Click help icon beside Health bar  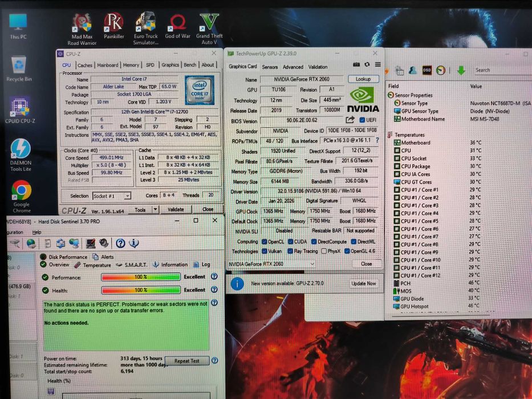pos(214,290)
